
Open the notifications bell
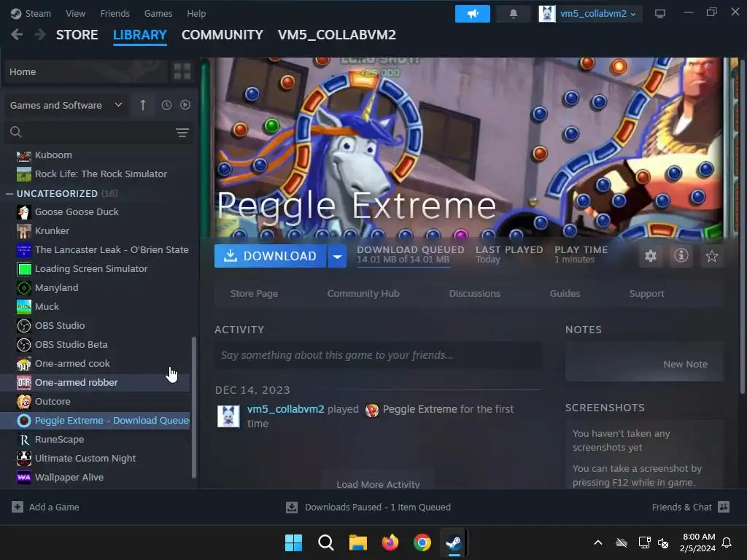[513, 14]
